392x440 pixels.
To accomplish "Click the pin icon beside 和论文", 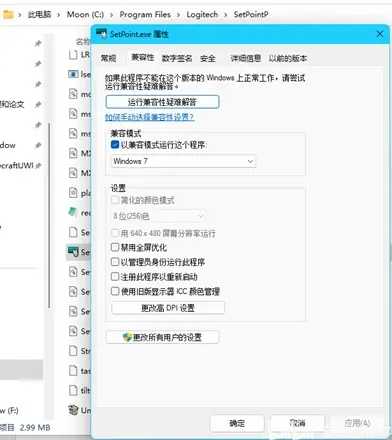I will click(38, 104).
